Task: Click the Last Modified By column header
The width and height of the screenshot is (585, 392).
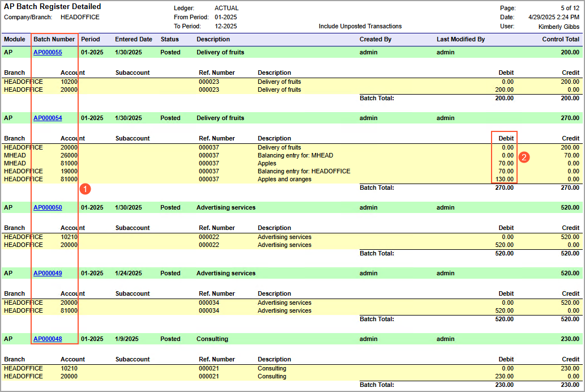Action: (x=461, y=39)
